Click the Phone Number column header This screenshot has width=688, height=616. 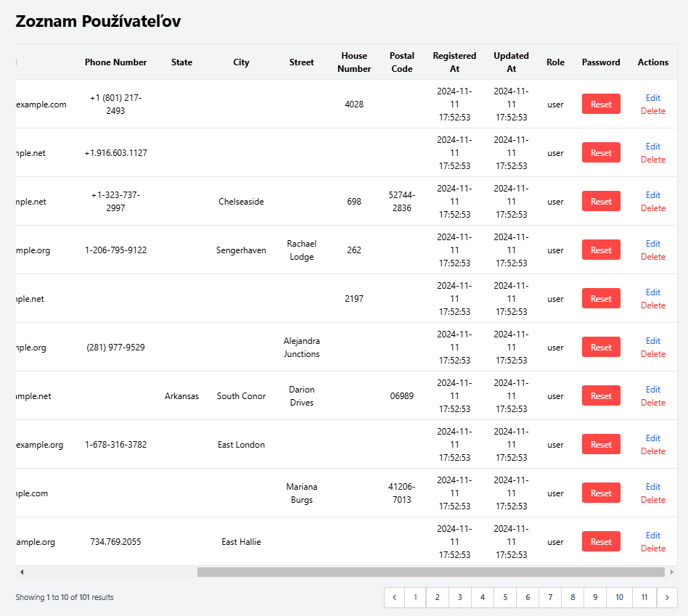point(115,62)
